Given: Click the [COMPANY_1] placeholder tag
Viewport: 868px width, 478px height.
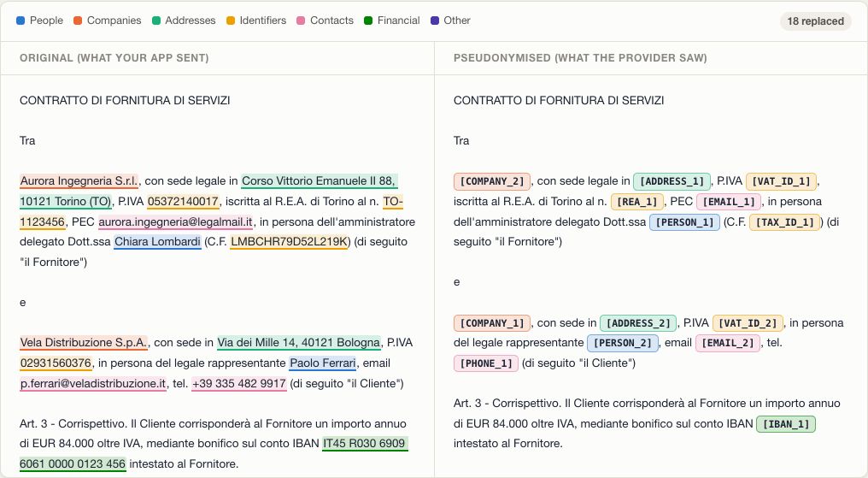Looking at the screenshot, I should pos(492,323).
